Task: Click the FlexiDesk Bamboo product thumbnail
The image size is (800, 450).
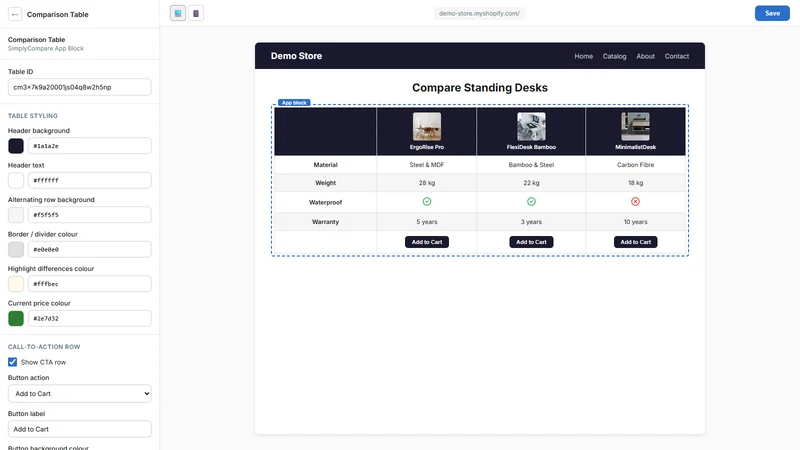Action: (x=531, y=127)
